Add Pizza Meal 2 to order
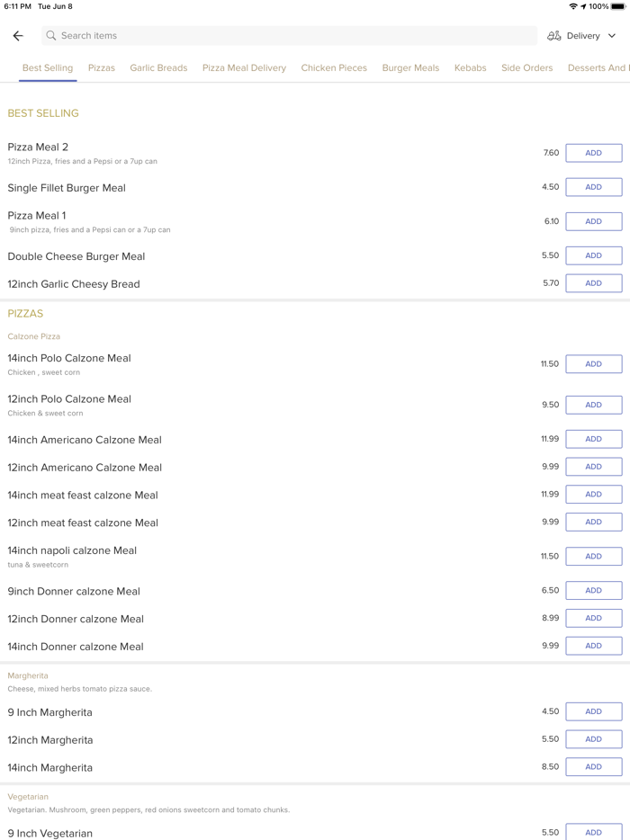This screenshot has height=840, width=630. coord(593,153)
